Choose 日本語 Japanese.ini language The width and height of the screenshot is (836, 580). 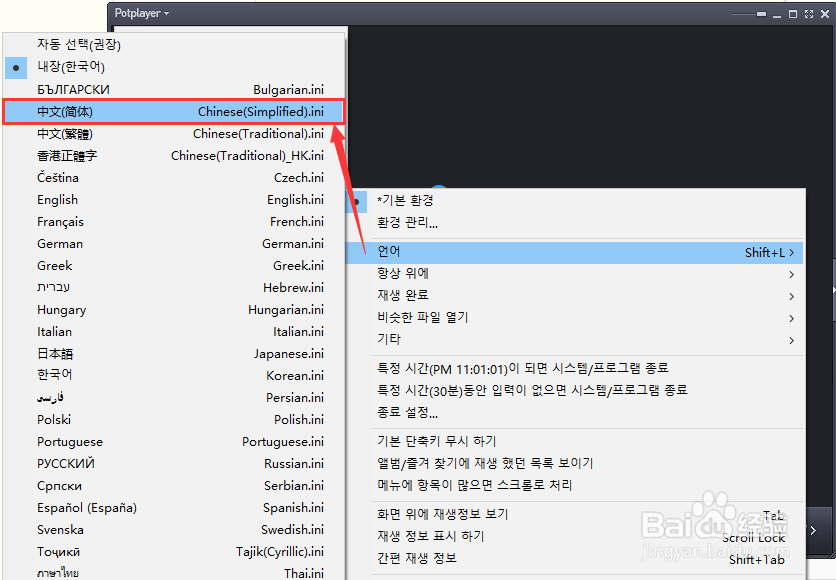pos(174,353)
